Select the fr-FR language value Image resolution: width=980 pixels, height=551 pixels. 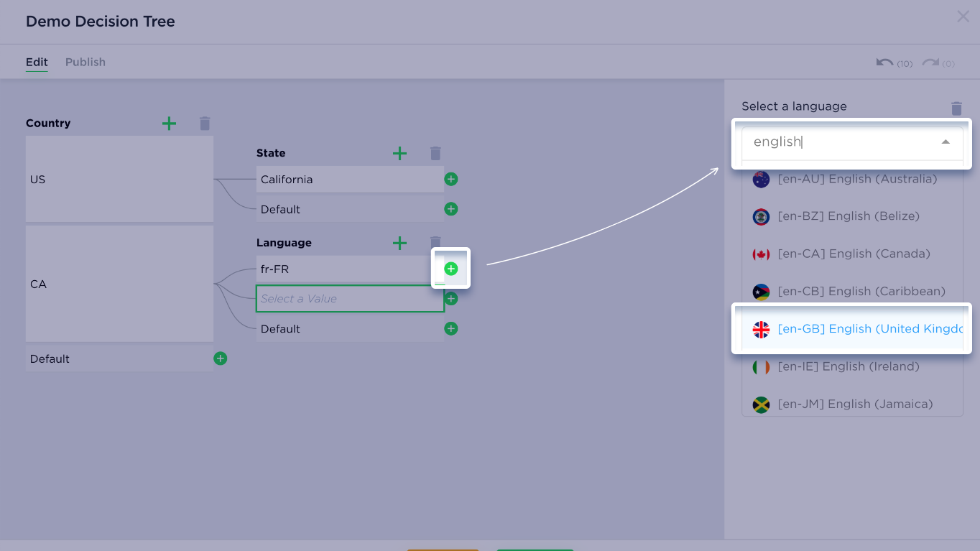350,269
